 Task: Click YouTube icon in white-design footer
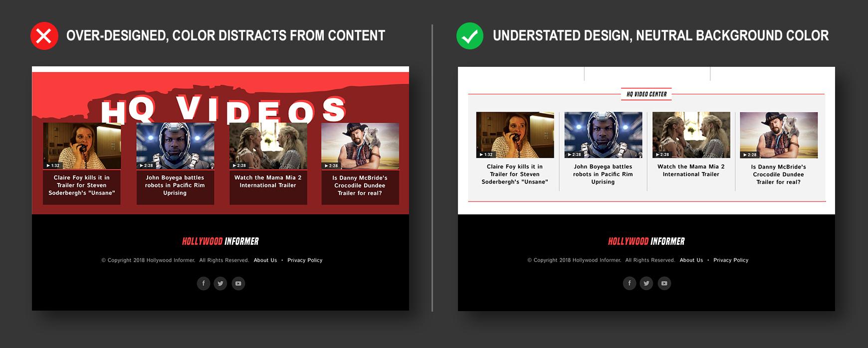664,283
